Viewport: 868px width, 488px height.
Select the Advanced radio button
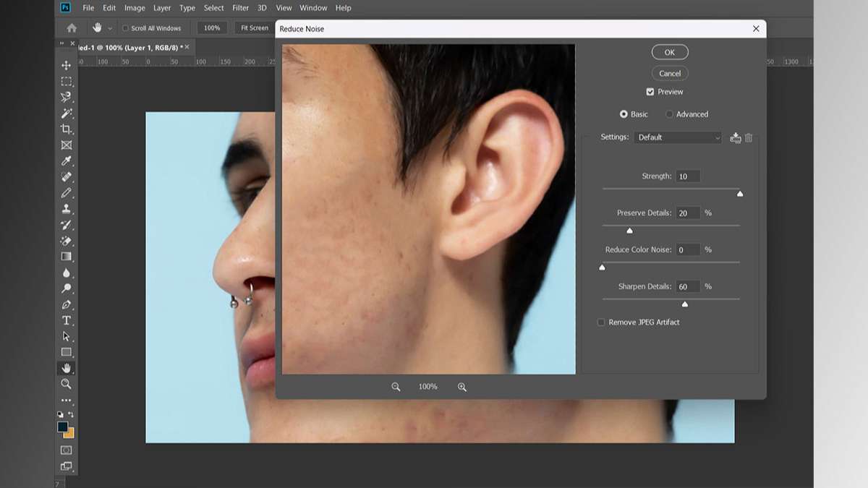tap(669, 114)
